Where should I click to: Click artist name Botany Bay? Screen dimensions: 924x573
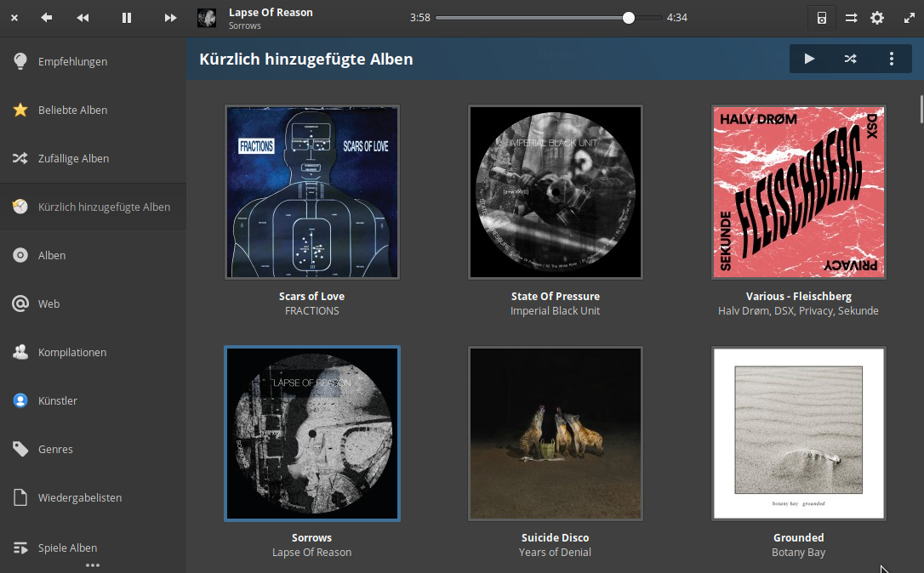click(x=798, y=553)
